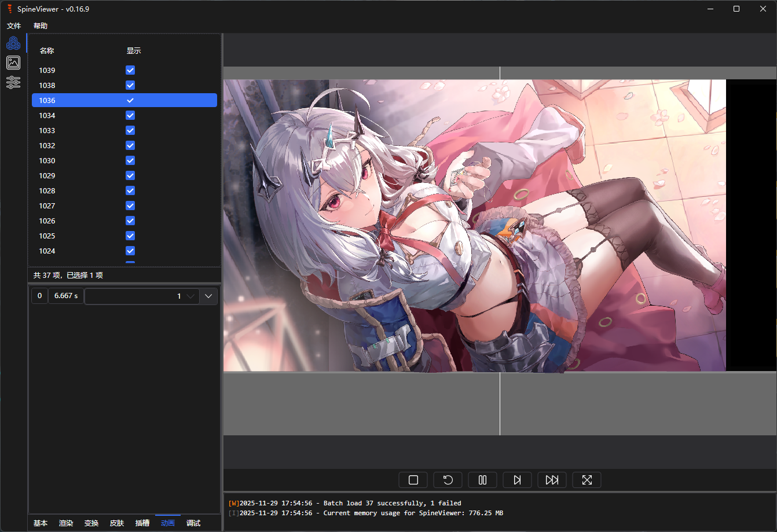Click the character artwork in the preview canvas

(475, 225)
